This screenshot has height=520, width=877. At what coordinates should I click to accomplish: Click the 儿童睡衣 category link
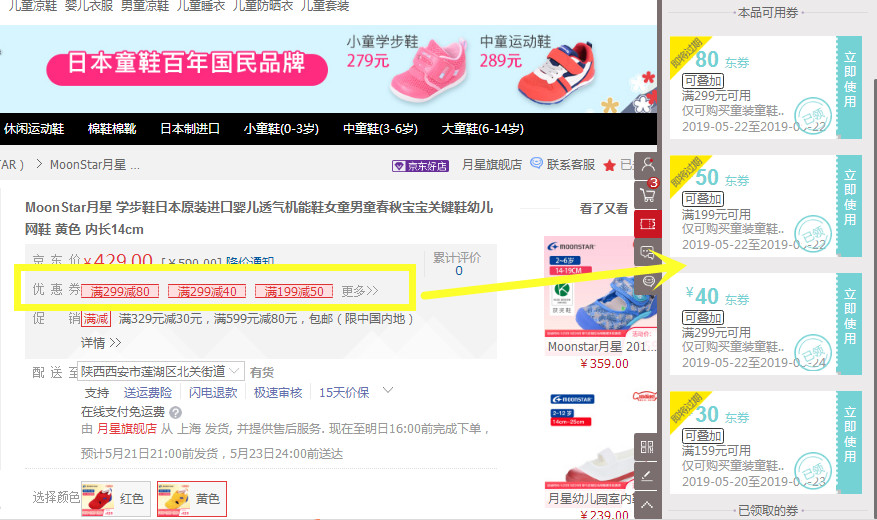(201, 6)
